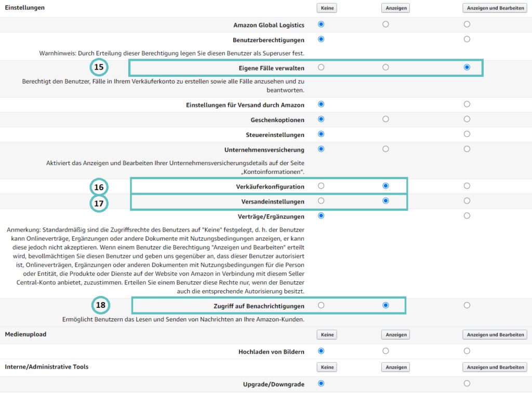Click the Zugriff auf Benachrichtigungen label
This screenshot has width=532, height=393.
pos(259,306)
